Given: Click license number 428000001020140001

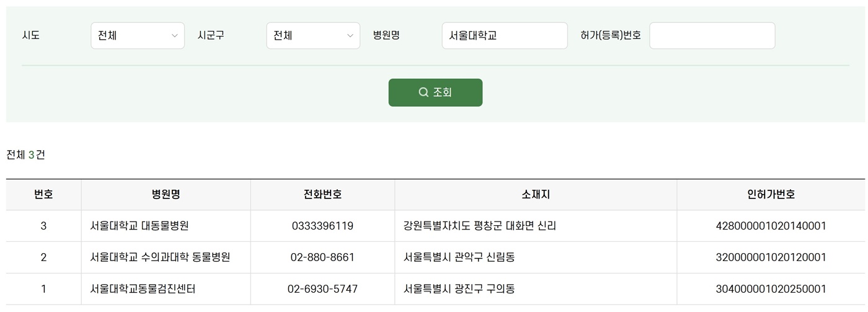Looking at the screenshot, I should coord(771,226).
